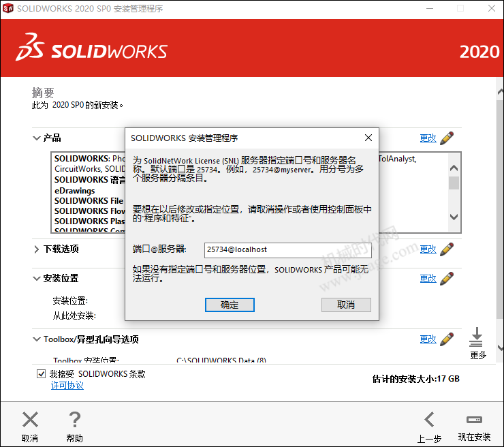Click the 端口@服务器 input field
The image size is (504, 447).
pyautogui.click(x=287, y=250)
